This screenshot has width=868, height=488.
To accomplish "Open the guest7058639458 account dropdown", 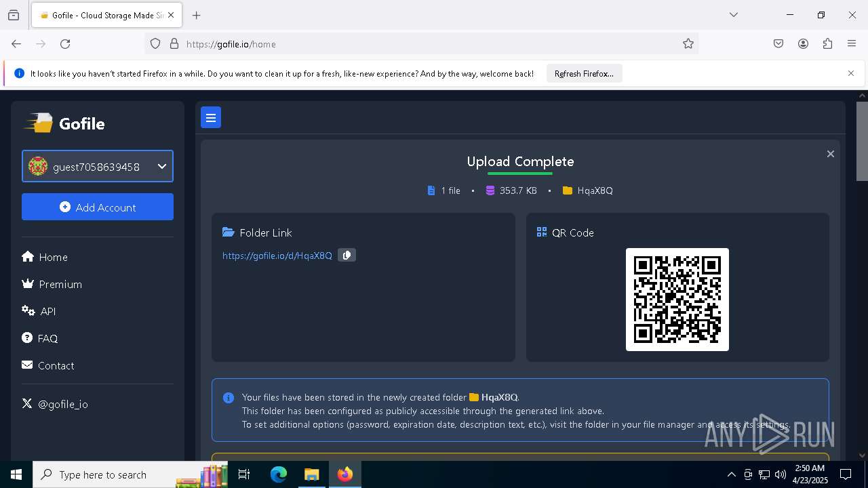I will (98, 166).
